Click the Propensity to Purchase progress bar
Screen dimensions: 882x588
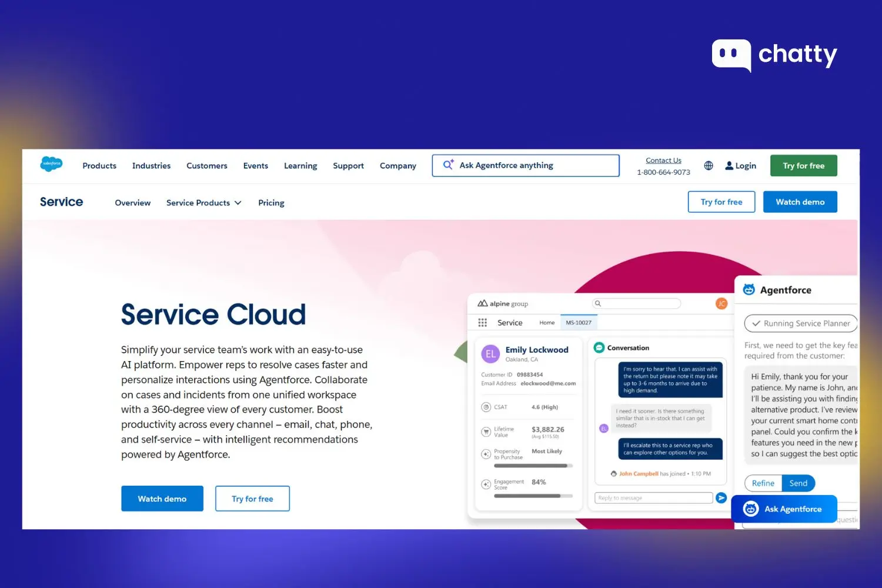tap(533, 466)
